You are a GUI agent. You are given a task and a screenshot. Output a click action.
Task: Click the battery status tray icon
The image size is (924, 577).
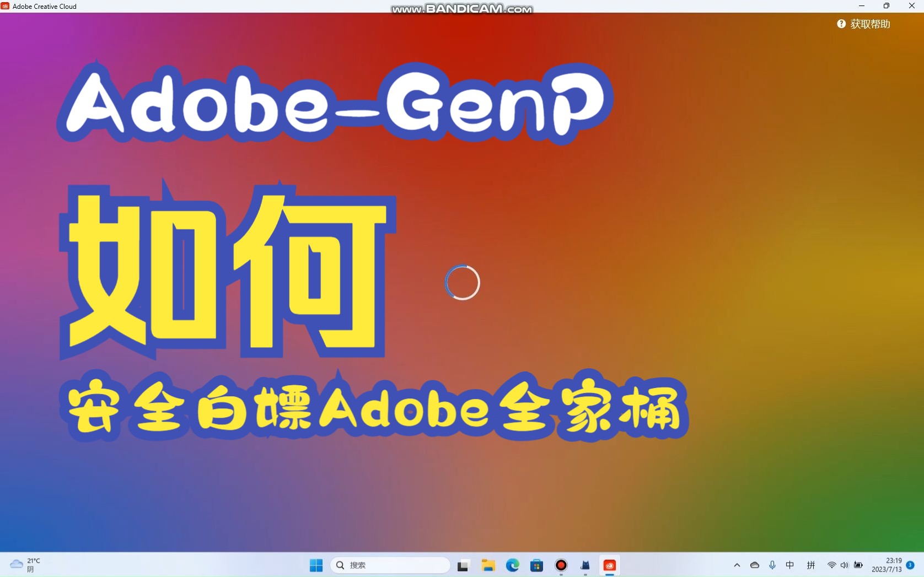858,565
